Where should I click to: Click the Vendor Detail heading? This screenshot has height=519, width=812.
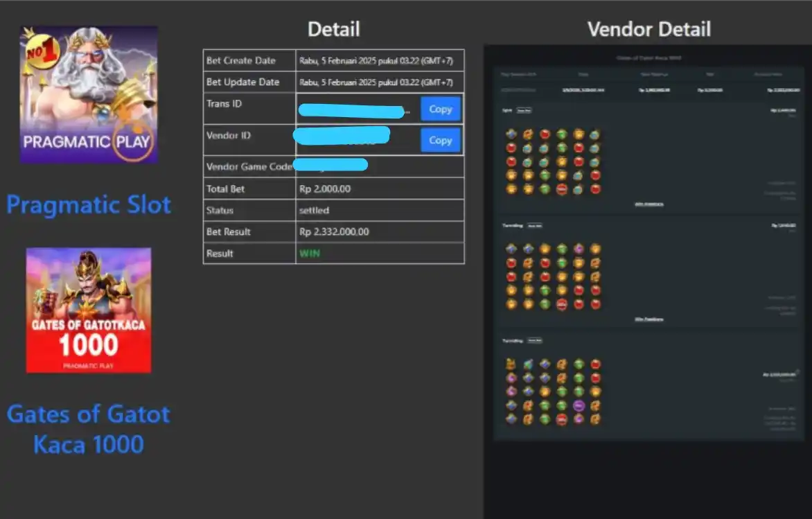pyautogui.click(x=648, y=29)
